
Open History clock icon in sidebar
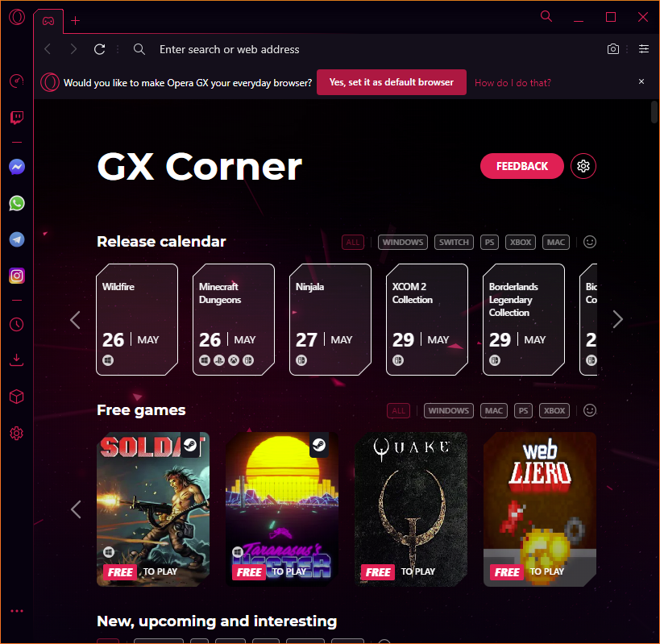17,325
